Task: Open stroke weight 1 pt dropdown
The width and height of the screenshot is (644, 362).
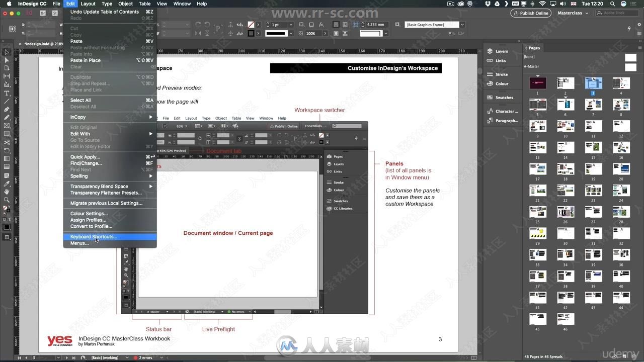Action: click(x=291, y=25)
